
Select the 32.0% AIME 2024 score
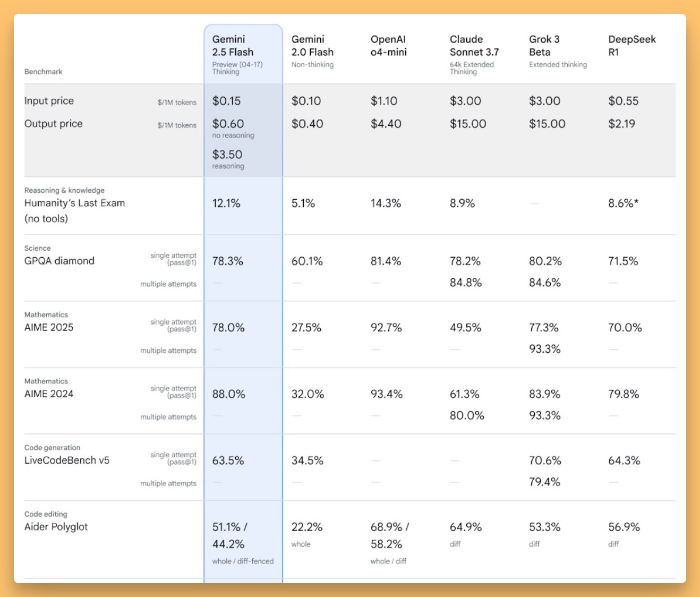[308, 394]
